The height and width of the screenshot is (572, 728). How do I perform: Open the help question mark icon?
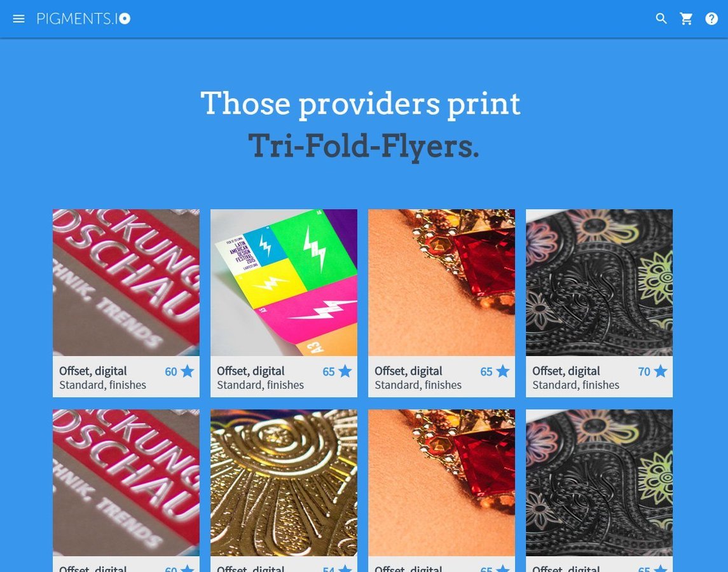(711, 18)
